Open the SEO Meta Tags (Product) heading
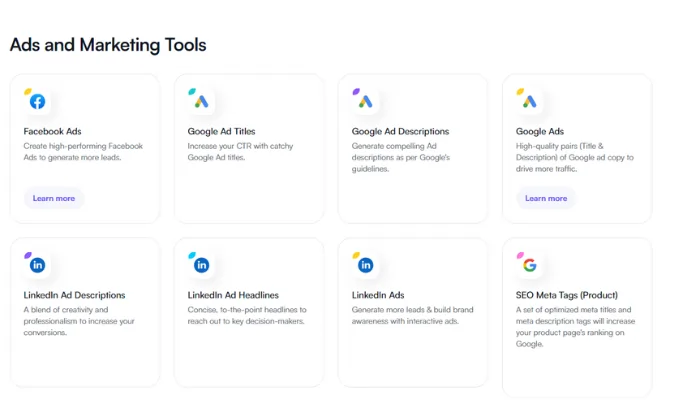Screen dimensions: 700x400 567,295
